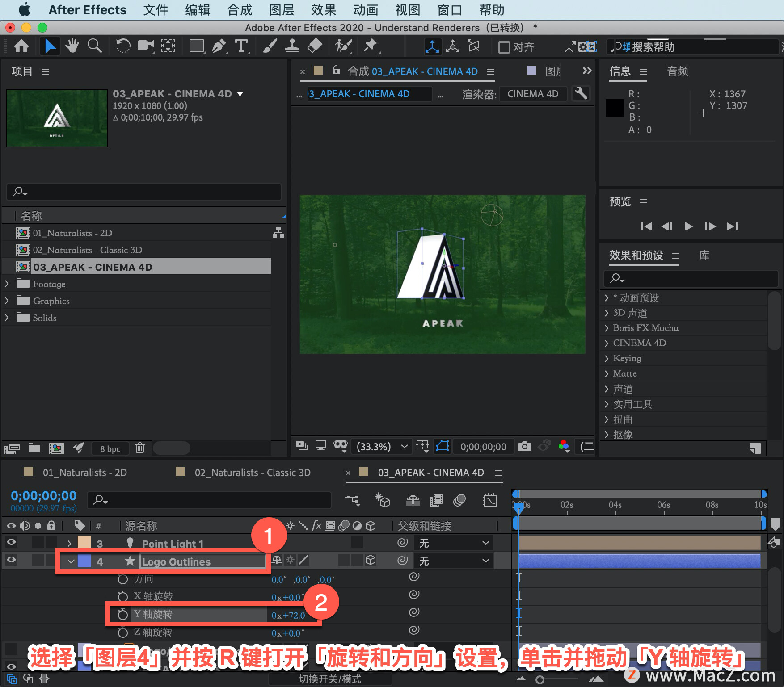
Task: Select the Roto Brush tool
Action: pos(343,46)
